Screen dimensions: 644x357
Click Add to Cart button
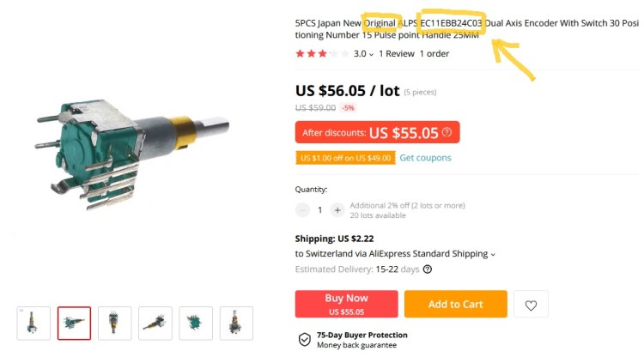pos(455,305)
